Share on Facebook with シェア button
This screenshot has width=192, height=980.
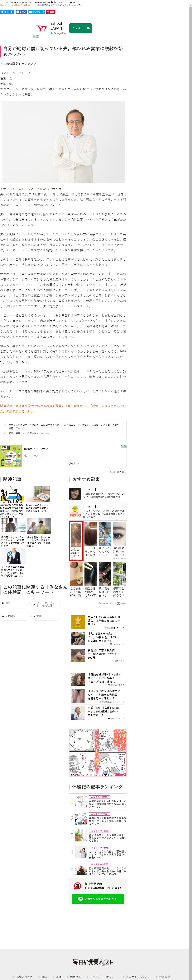[21, 12]
